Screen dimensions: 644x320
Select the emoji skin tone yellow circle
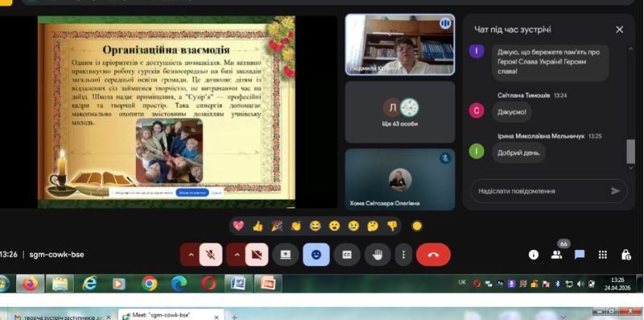(x=417, y=226)
